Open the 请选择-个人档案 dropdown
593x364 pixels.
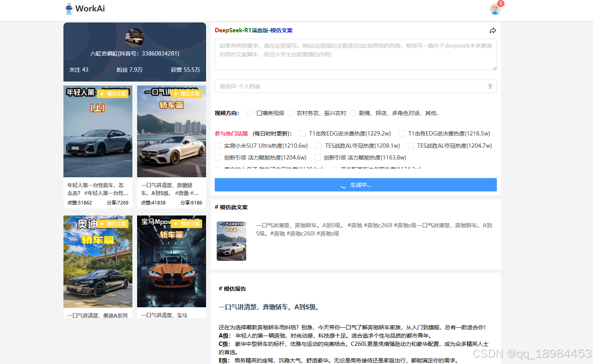[x=355, y=86]
